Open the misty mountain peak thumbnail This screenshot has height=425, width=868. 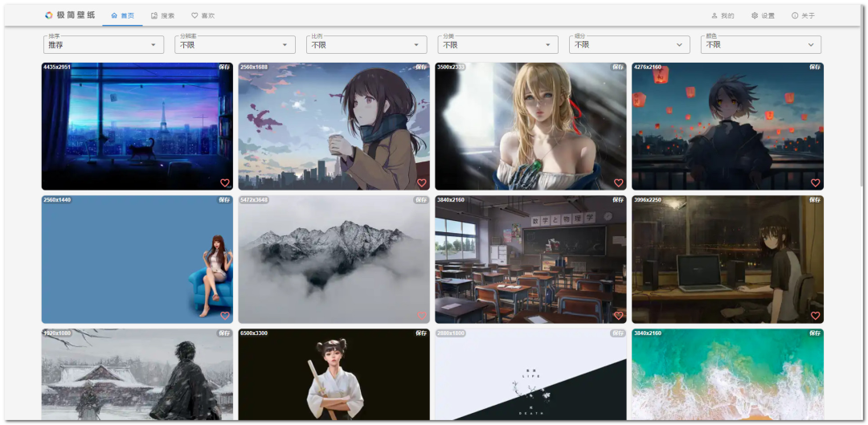pos(334,259)
